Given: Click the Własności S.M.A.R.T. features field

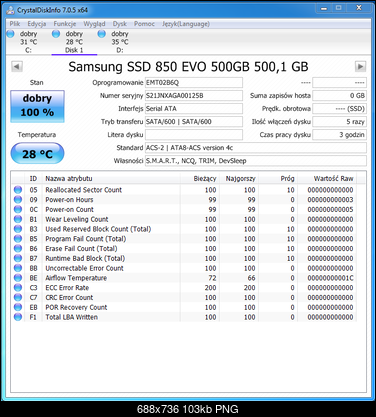Looking at the screenshot, I should coord(256,161).
